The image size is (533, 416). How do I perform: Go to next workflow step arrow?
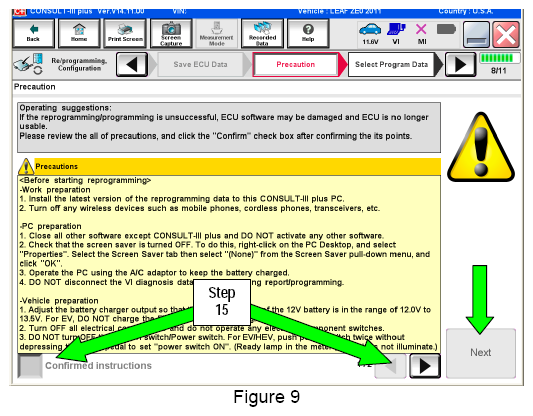tap(461, 64)
